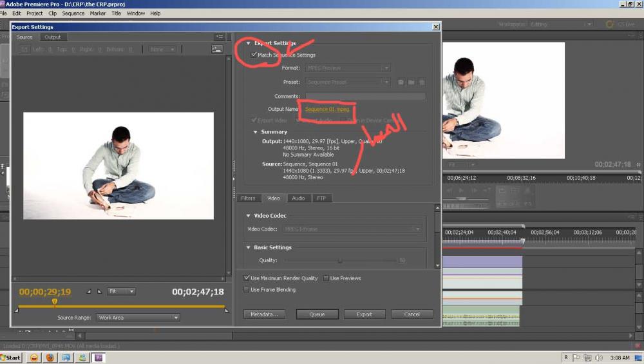Click the crop tool icon in Source tab
The image size is (644, 364).
[x=24, y=50]
